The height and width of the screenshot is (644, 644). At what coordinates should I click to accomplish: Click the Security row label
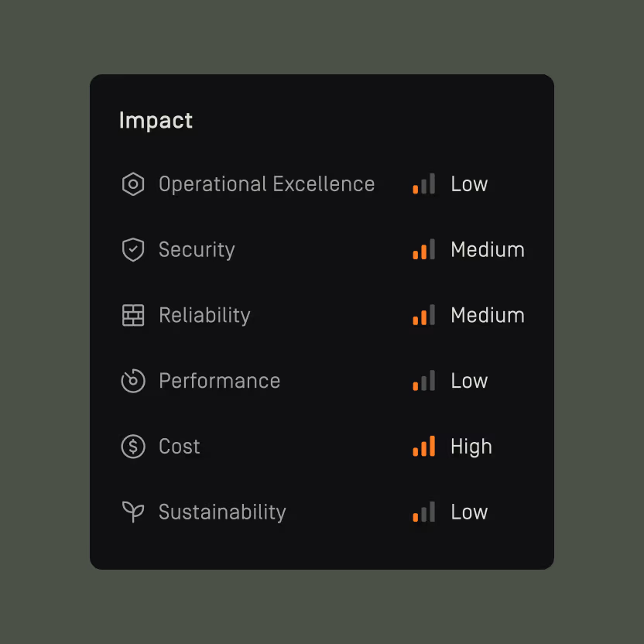(197, 249)
